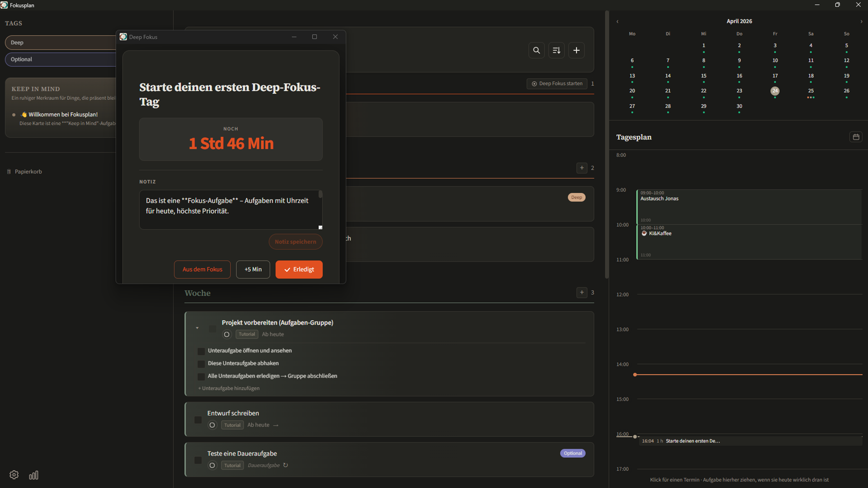Select April 15 in the calendar
This screenshot has height=488, width=868.
point(703,76)
